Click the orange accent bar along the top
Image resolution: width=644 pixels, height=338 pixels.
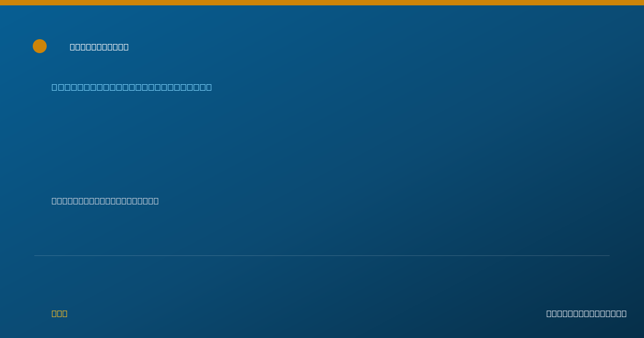click(x=322, y=3)
